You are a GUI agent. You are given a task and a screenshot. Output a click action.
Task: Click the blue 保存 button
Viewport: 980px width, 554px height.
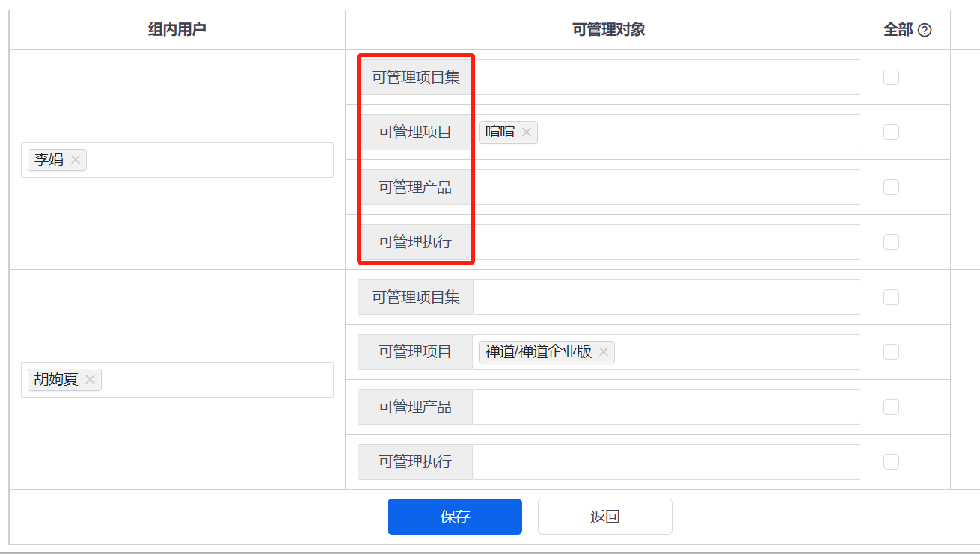(454, 517)
